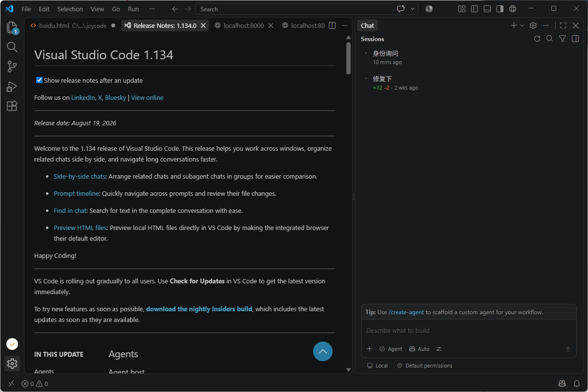Open the Go menu
588x392 pixels.
tap(116, 9)
